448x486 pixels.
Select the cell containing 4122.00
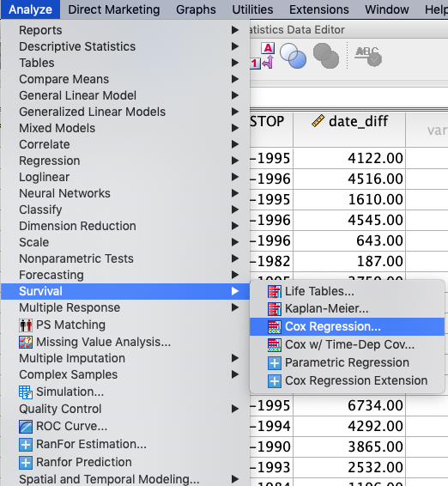349,158
